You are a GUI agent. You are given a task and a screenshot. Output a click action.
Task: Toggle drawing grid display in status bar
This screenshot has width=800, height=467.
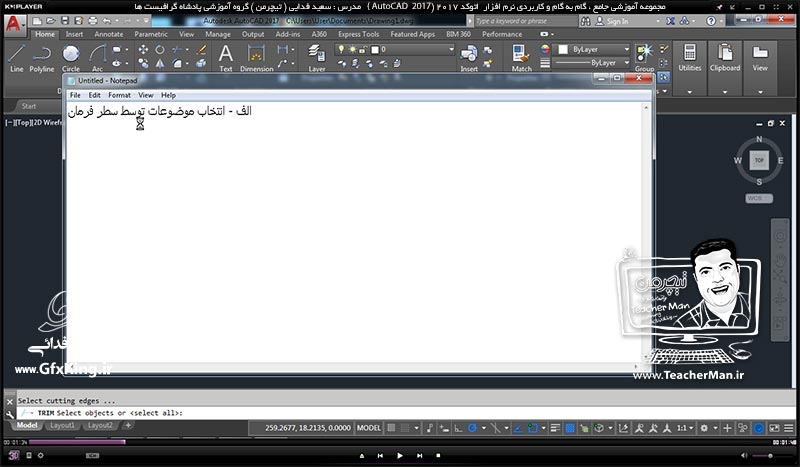click(391, 428)
